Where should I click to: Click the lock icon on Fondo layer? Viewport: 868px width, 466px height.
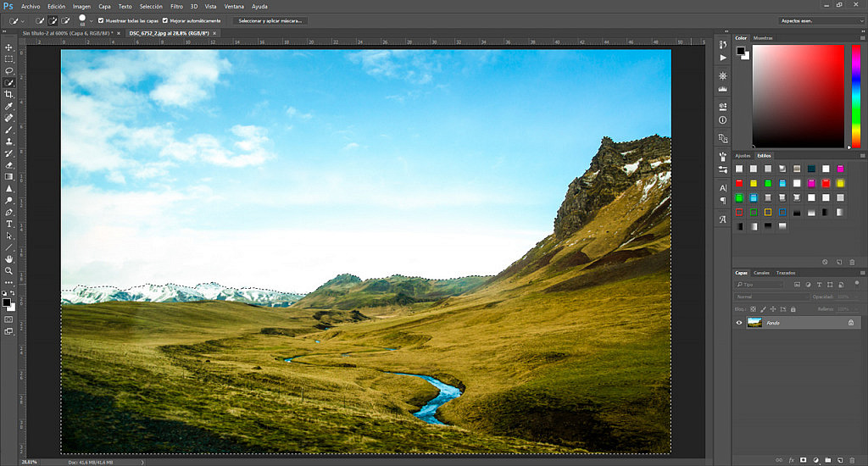point(851,323)
